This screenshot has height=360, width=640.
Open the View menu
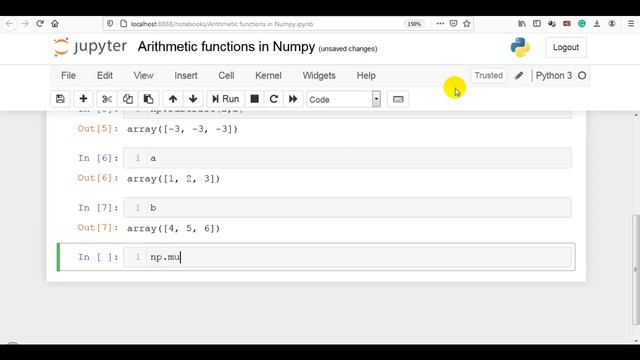click(143, 76)
